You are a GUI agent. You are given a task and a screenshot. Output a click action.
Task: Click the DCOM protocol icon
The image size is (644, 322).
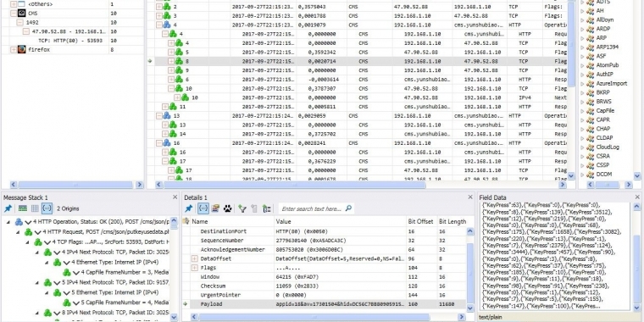point(591,175)
